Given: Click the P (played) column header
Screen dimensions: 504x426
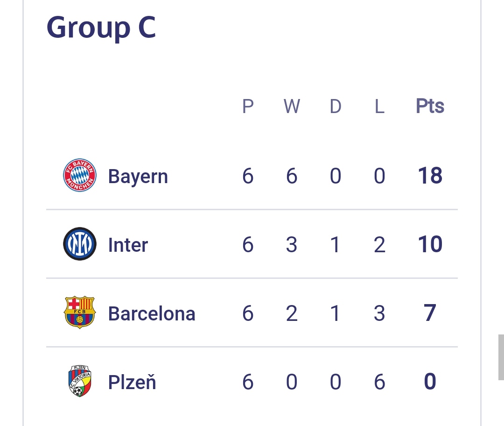Looking at the screenshot, I should coord(248,106).
